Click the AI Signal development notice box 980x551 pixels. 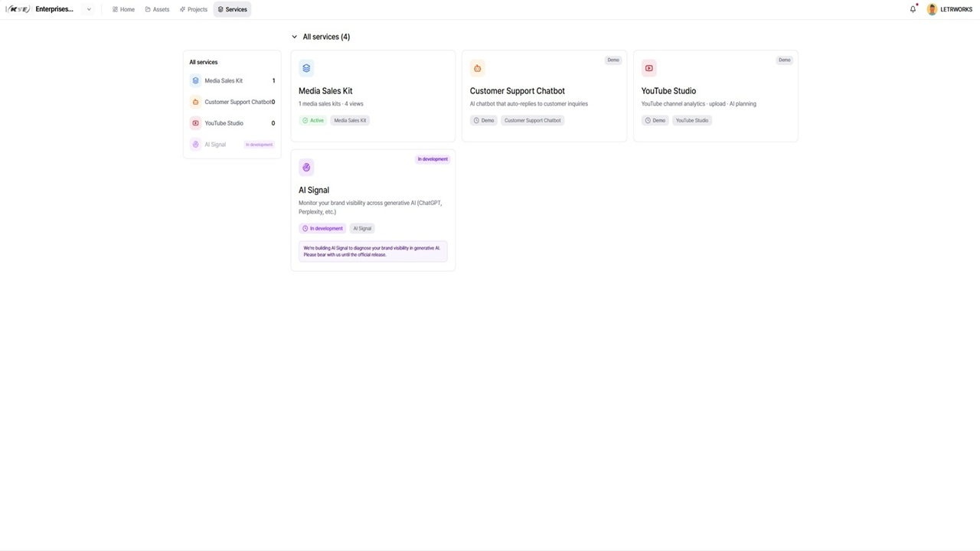click(373, 251)
